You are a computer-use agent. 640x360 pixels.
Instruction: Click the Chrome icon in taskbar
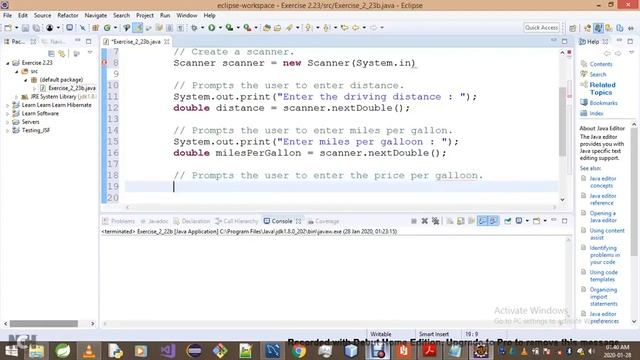299,351
